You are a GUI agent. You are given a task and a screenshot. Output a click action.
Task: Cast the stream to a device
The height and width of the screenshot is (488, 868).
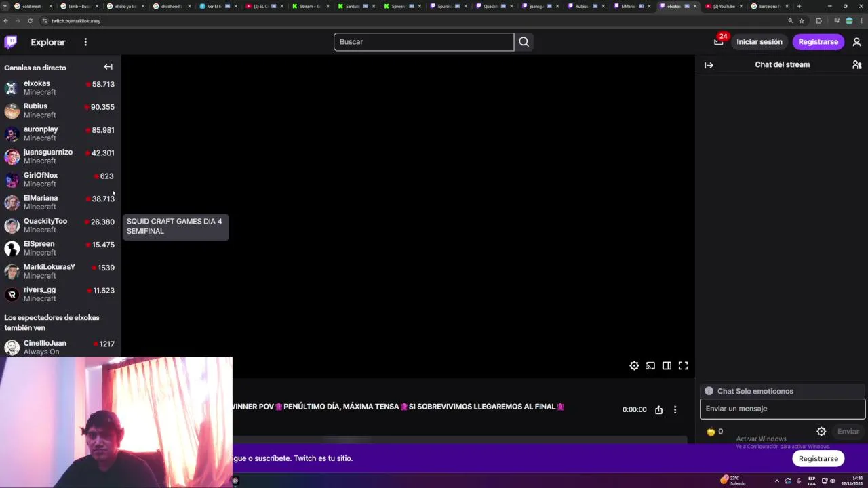[650, 365]
